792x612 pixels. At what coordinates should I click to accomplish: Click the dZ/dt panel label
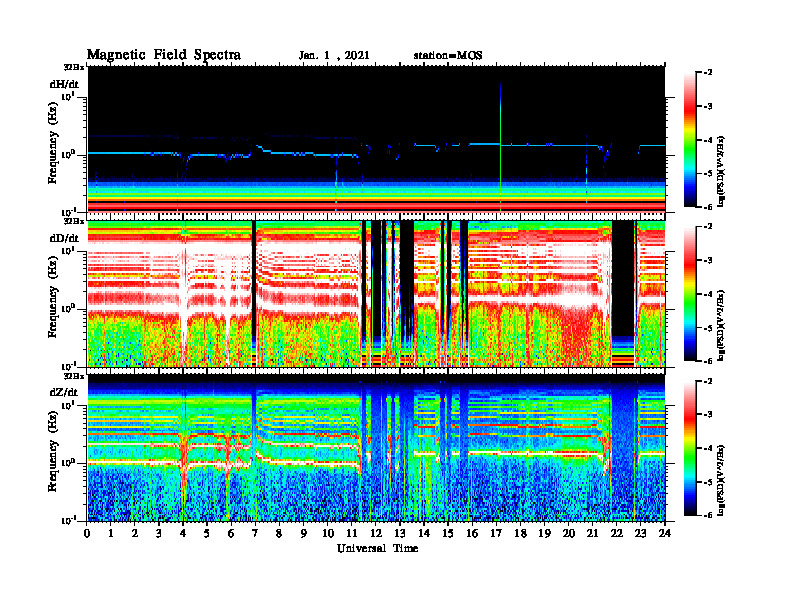click(x=64, y=392)
